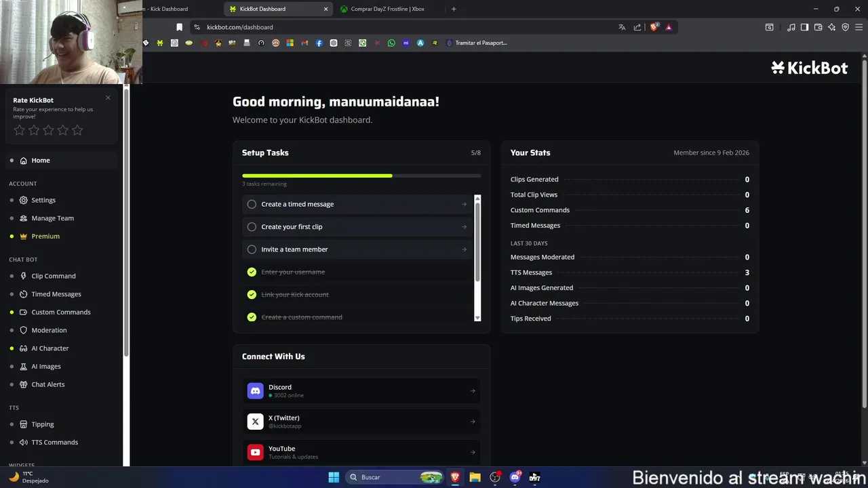Click the Timed Messages clock icon
Viewport: 868px width, 488px height.
(x=24, y=294)
